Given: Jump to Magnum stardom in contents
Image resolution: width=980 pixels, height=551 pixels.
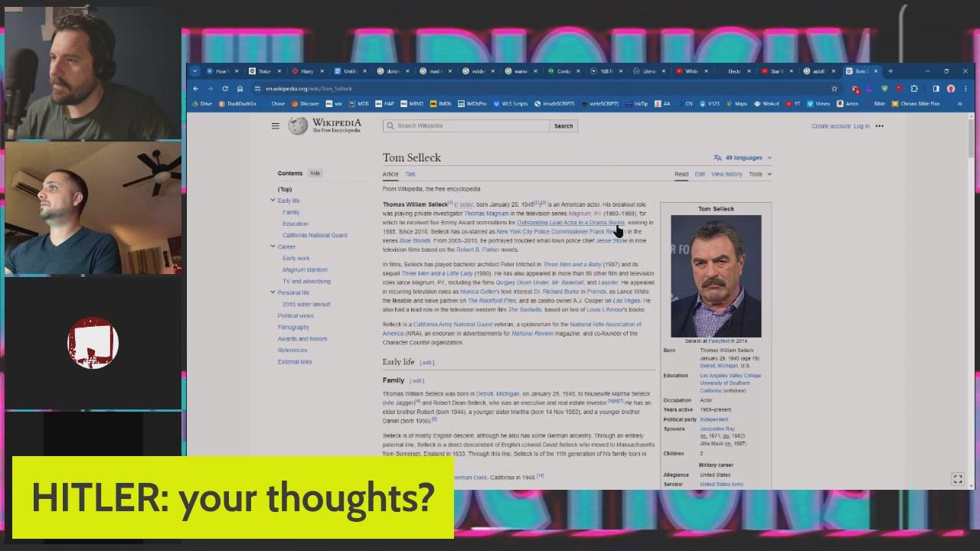Looking at the screenshot, I should 305,269.
